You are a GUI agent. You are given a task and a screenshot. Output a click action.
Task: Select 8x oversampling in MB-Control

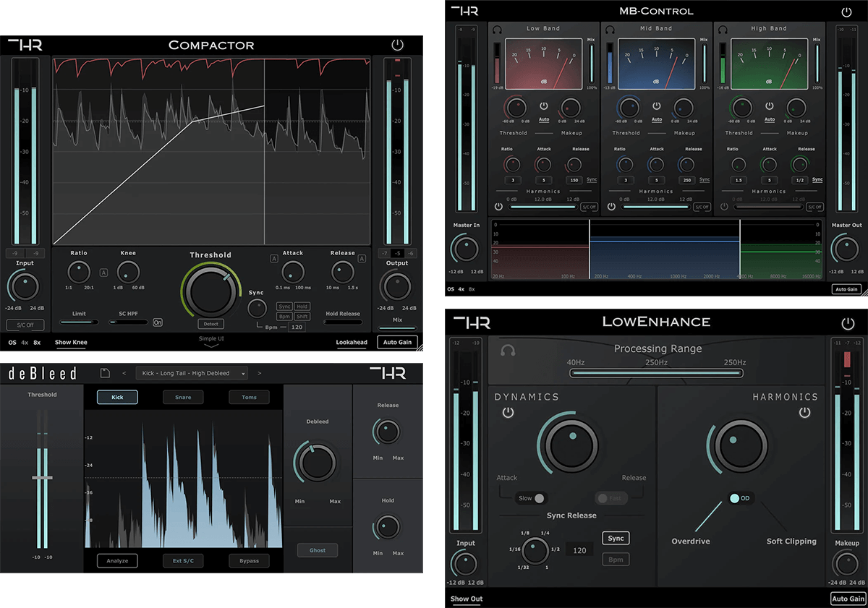click(x=472, y=289)
